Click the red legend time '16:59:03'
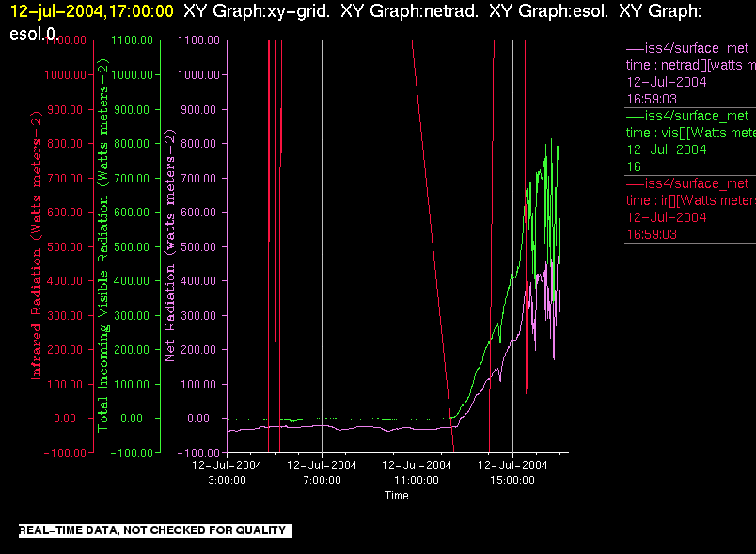Screen dimensions: 756x554 click(x=652, y=235)
